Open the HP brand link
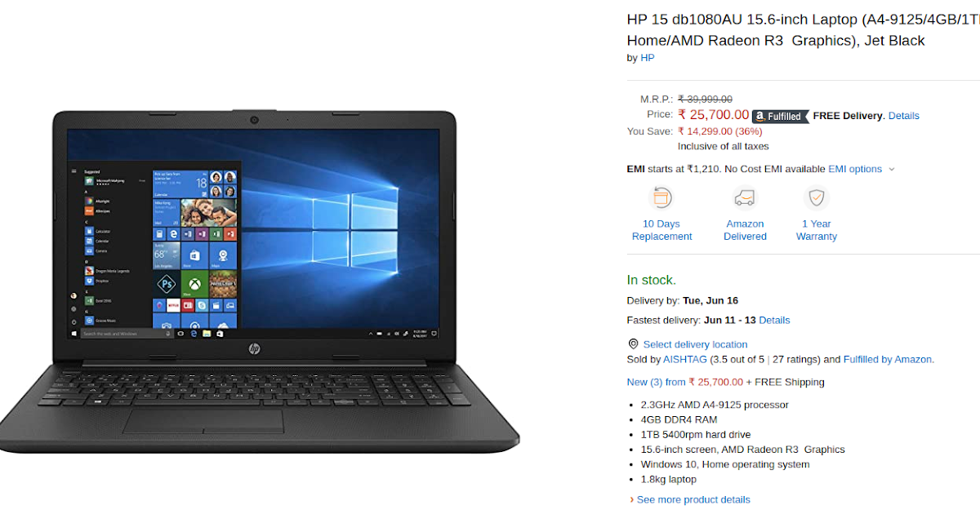 (x=648, y=58)
